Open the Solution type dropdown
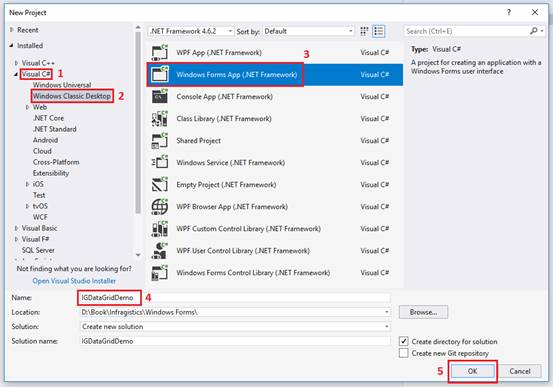 point(387,327)
